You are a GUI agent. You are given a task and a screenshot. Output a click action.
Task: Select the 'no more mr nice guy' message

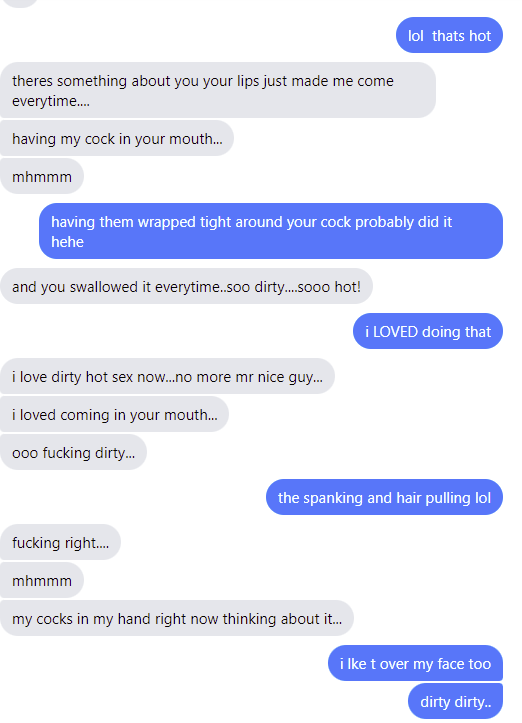(x=167, y=377)
